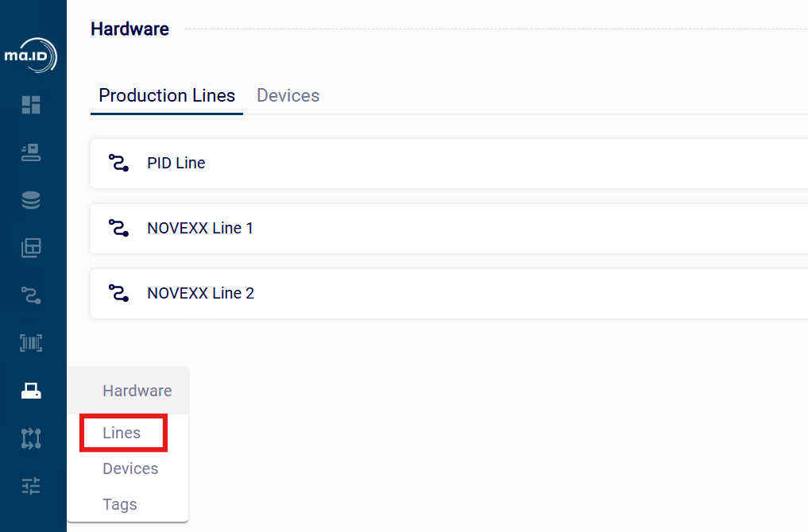Open the NOVEXX Line 2 row
This screenshot has height=532, width=808.
[449, 294]
